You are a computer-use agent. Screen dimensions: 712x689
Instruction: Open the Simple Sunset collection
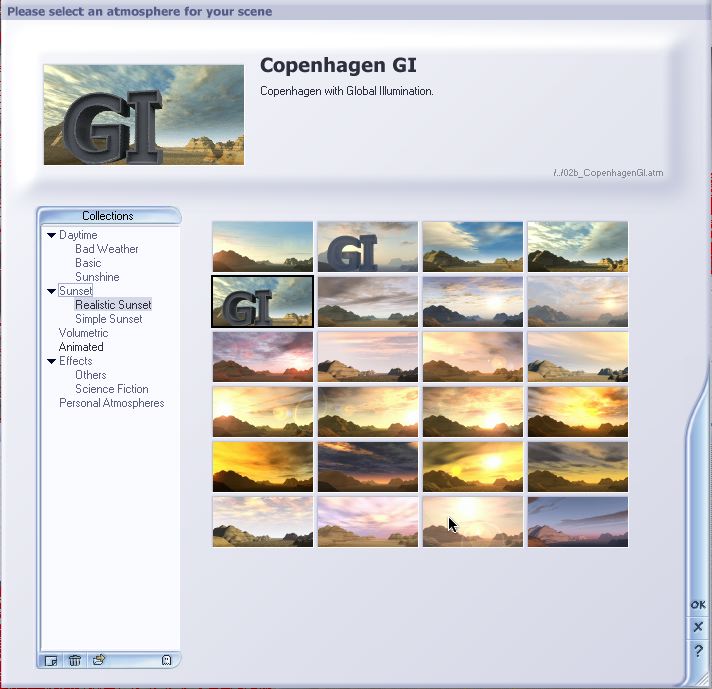pyautogui.click(x=109, y=319)
